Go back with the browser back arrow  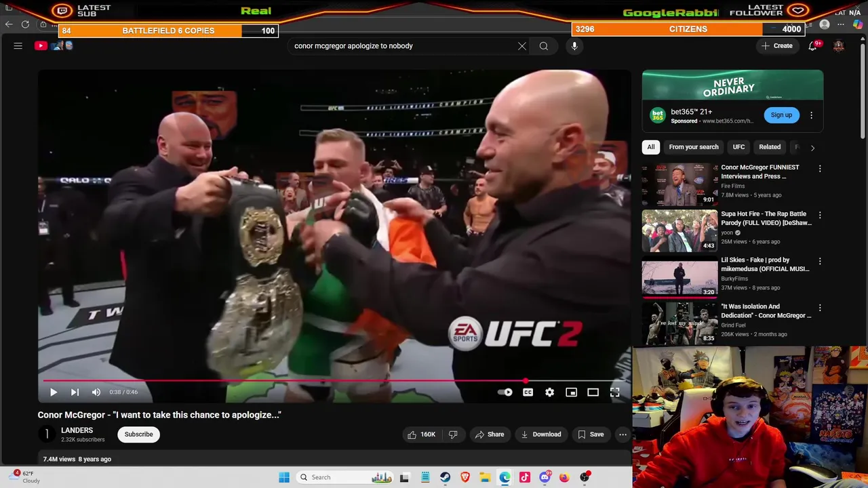(9, 24)
